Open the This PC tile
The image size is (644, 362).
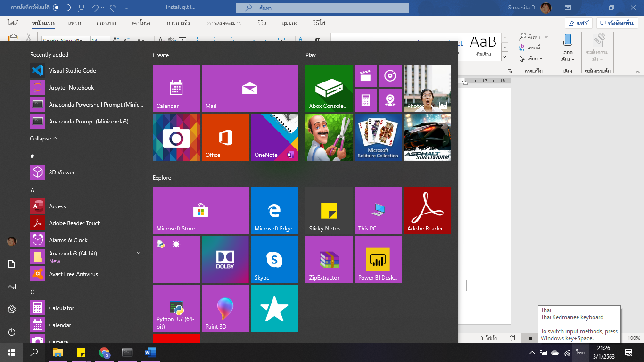tap(378, 211)
